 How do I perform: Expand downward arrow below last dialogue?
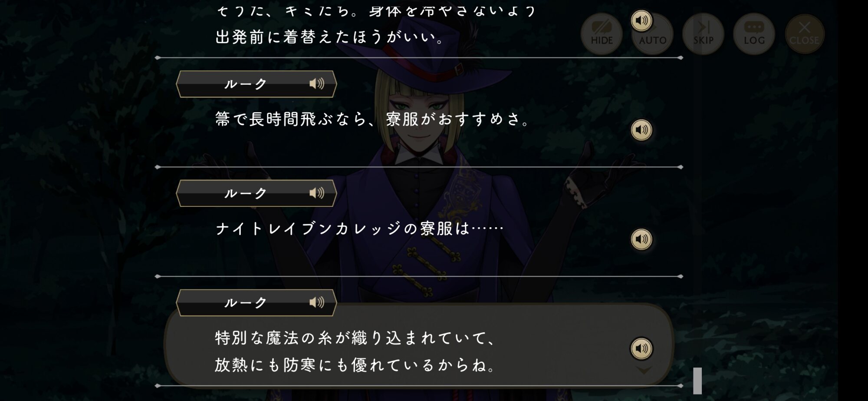[x=644, y=370]
